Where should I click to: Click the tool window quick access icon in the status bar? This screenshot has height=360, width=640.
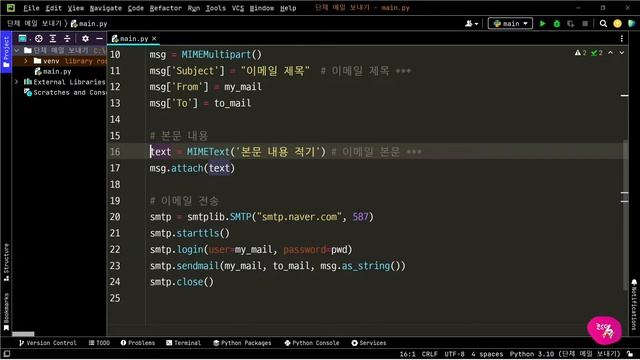7,354
